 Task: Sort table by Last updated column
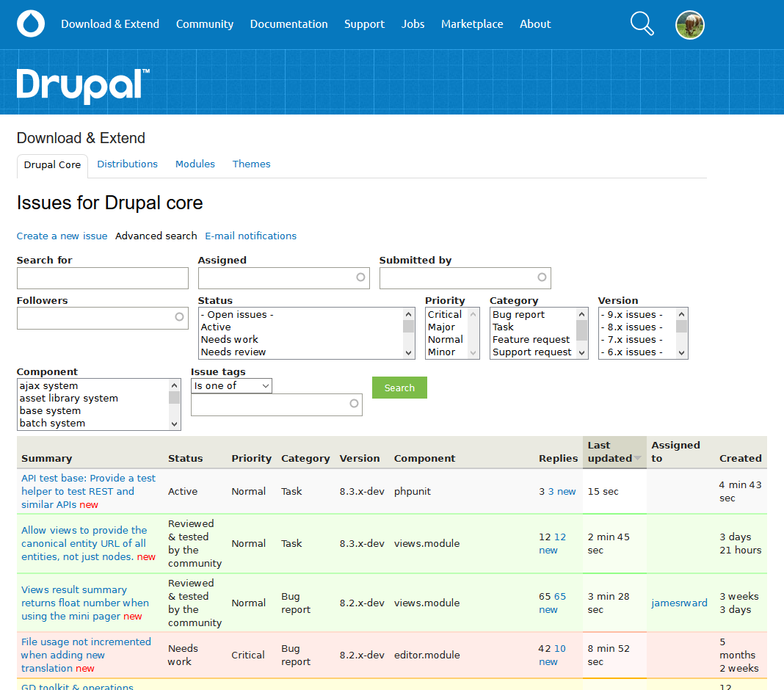[x=610, y=451]
